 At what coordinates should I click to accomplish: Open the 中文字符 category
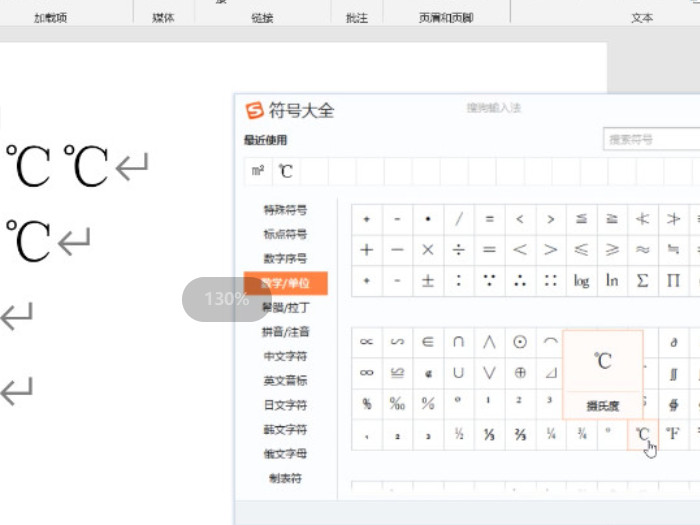tap(285, 356)
